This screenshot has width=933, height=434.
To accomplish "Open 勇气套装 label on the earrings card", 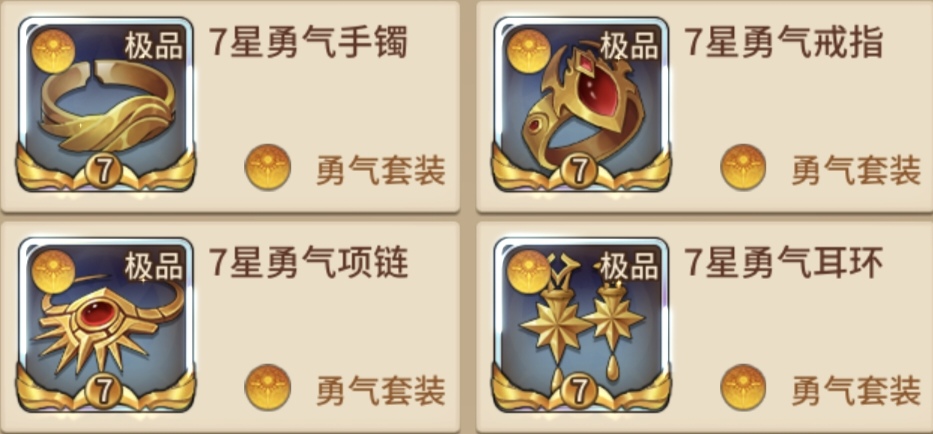I will pos(856,391).
